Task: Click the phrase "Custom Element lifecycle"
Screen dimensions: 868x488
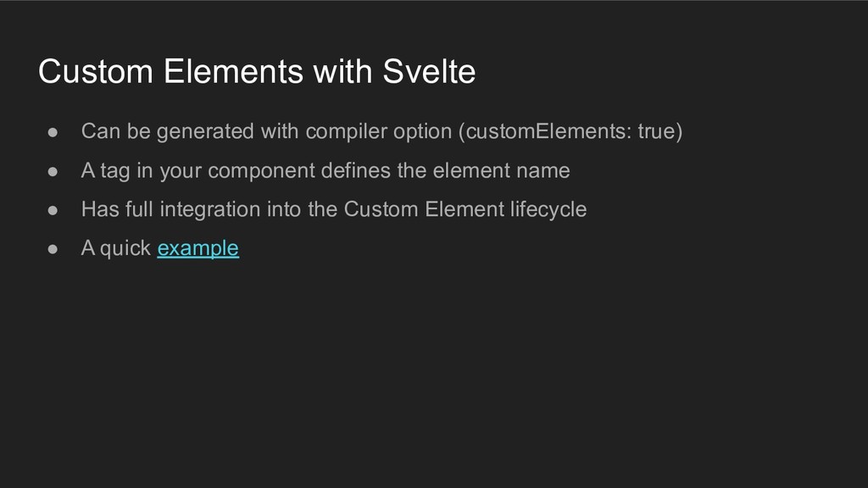Action: pyautogui.click(x=465, y=209)
